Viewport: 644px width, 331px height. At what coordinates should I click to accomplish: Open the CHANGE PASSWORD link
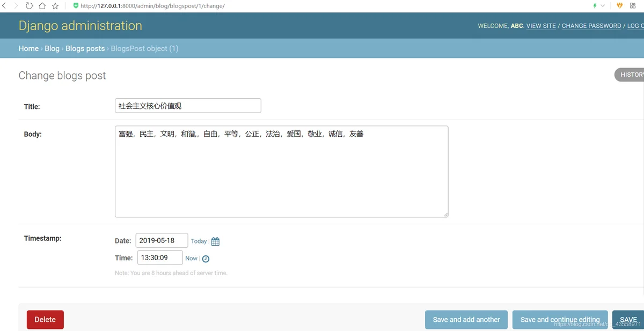pyautogui.click(x=591, y=26)
